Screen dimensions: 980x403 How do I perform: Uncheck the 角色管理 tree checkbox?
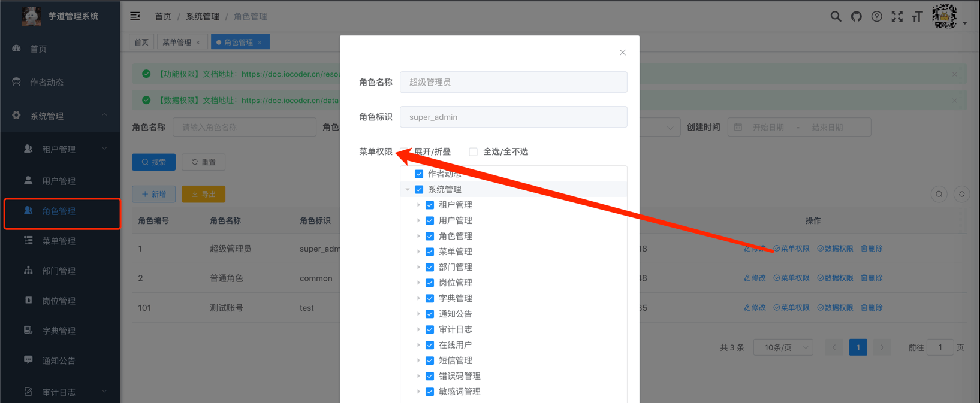pyautogui.click(x=430, y=236)
